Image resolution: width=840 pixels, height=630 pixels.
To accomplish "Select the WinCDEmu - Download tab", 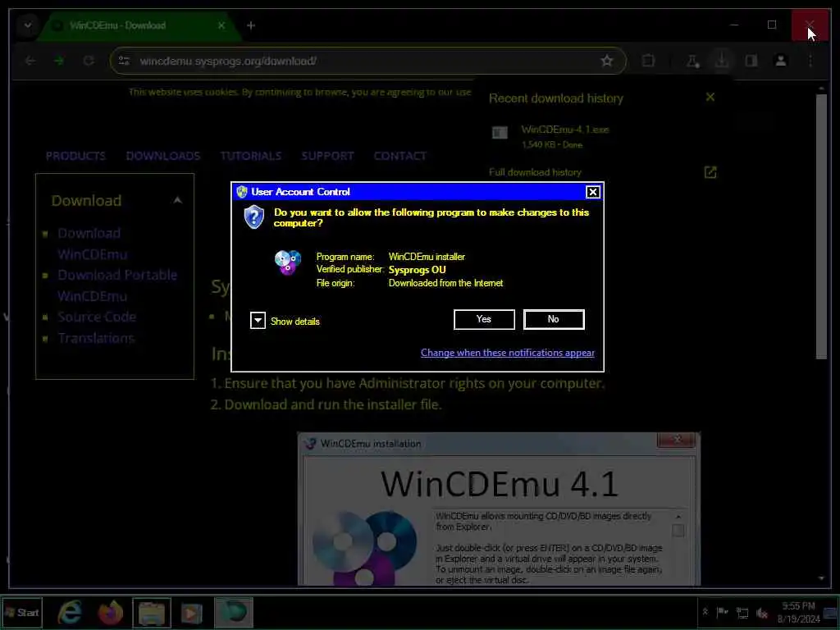I will pyautogui.click(x=140, y=25).
